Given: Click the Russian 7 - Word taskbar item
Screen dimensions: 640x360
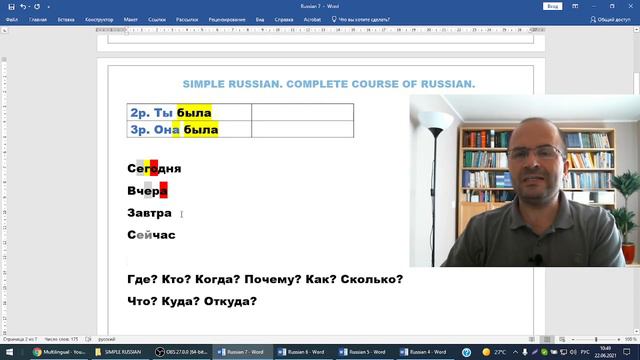Looking at the screenshot, I should (x=242, y=352).
